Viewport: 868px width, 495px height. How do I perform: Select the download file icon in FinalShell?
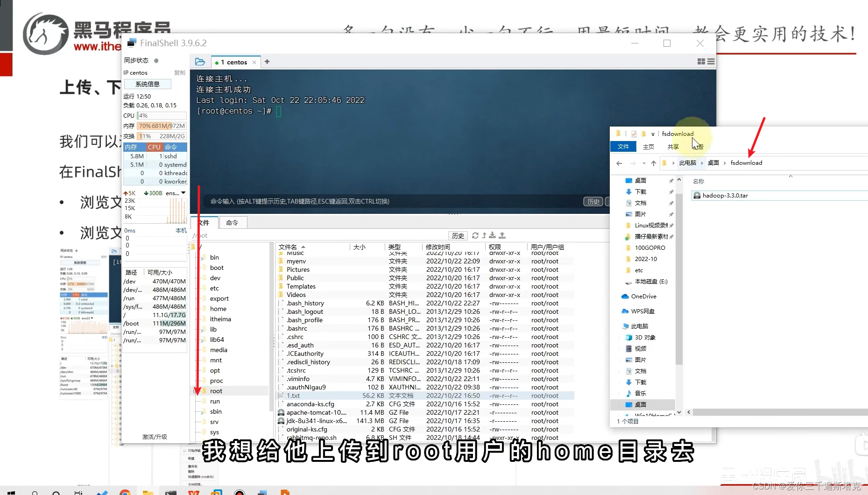pyautogui.click(x=492, y=235)
